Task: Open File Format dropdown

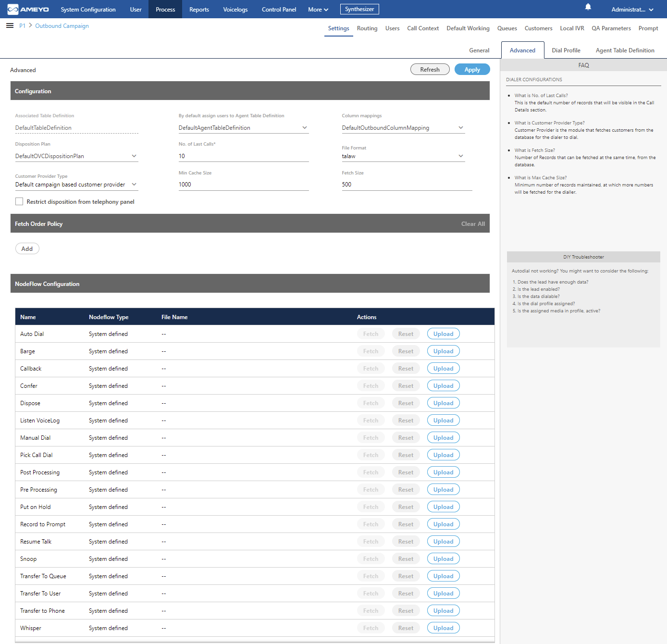Action: 403,156
